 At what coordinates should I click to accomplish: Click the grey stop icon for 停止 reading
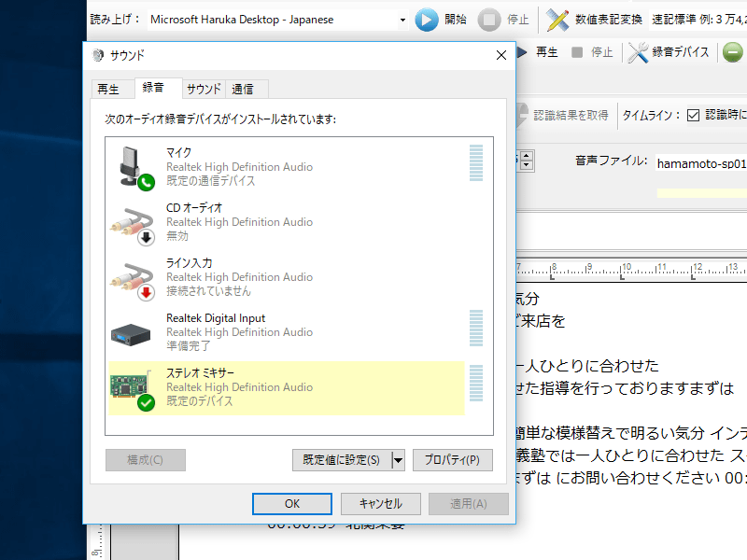click(x=488, y=20)
